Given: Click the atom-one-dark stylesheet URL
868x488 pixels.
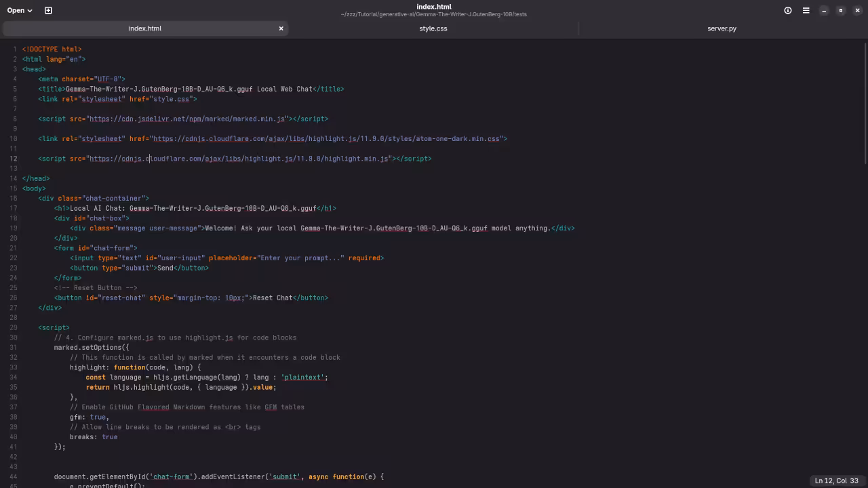Looking at the screenshot, I should coord(329,138).
